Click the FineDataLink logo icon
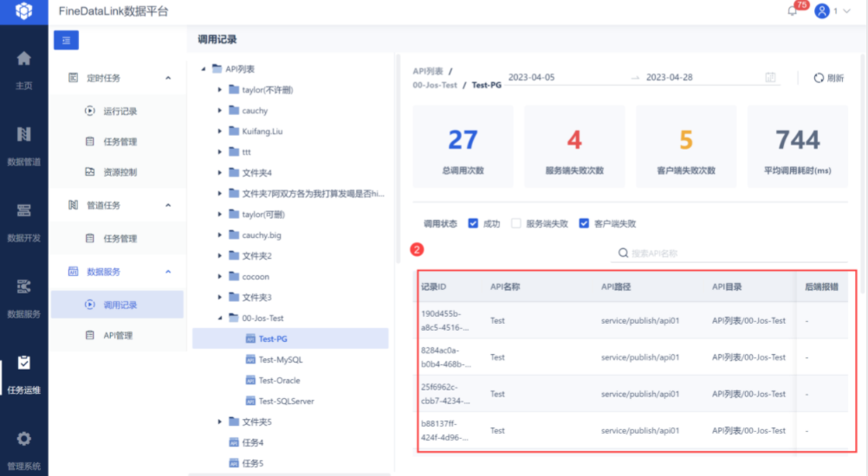 point(23,10)
